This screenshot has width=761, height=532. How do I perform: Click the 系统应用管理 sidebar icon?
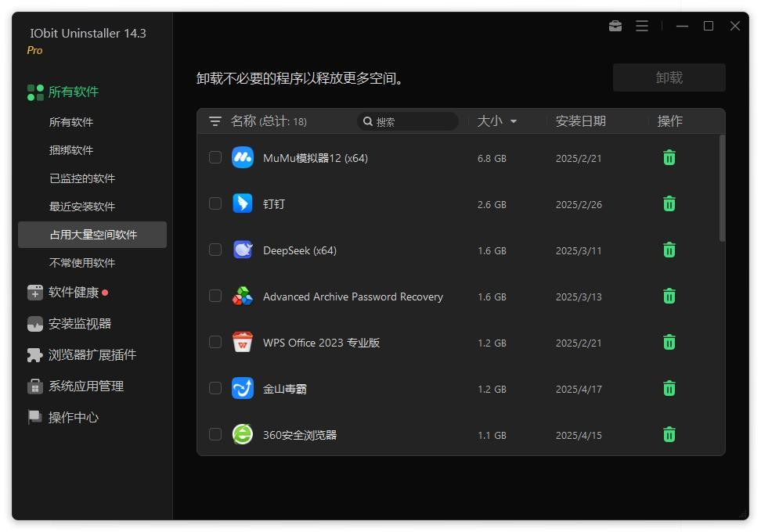pyautogui.click(x=35, y=386)
